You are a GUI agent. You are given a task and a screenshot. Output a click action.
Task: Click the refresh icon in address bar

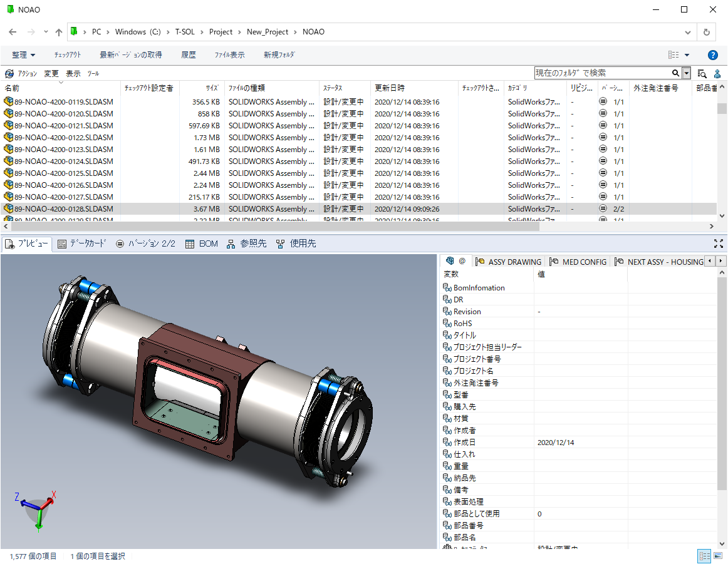707,32
